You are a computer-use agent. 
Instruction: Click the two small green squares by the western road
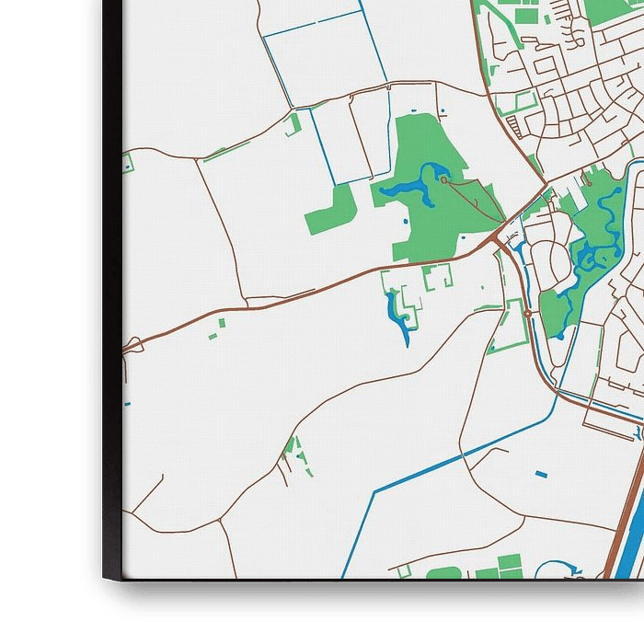[217, 329]
